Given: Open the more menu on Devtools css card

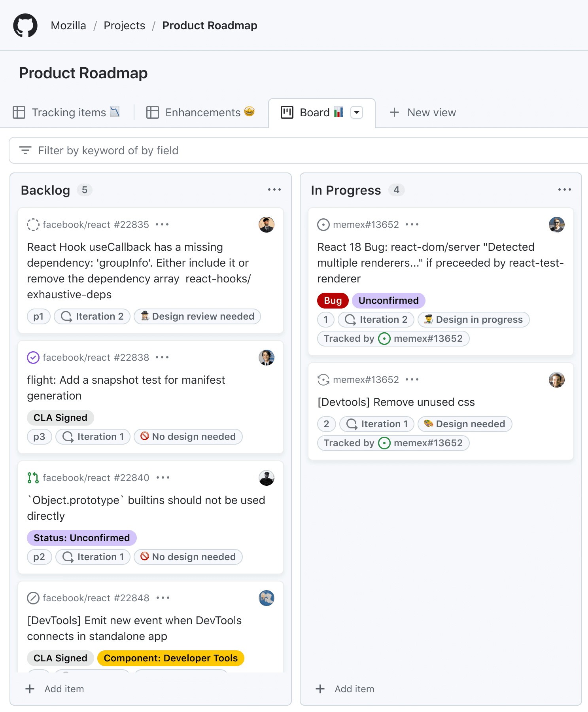Looking at the screenshot, I should 412,380.
